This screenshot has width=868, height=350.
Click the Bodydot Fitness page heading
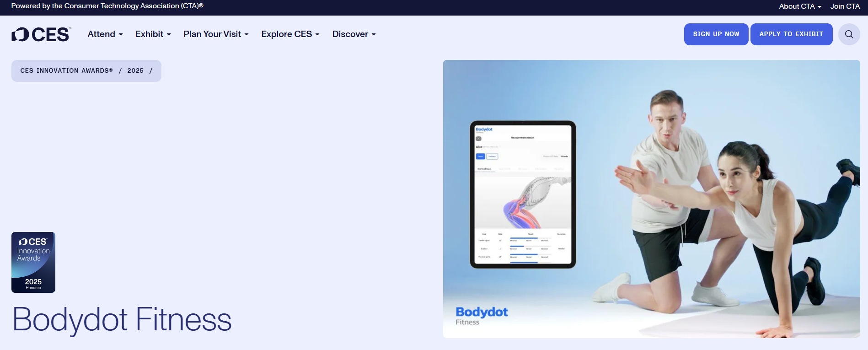pyautogui.click(x=122, y=319)
